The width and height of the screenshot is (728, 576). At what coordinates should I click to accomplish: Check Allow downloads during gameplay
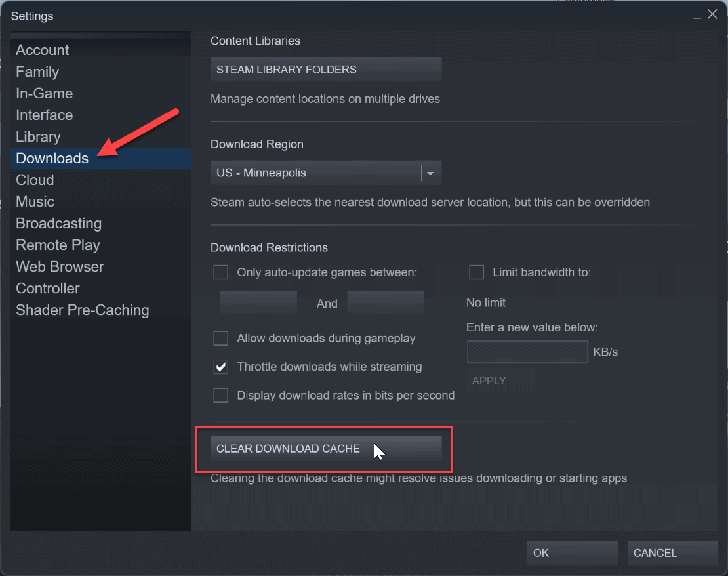coord(220,338)
